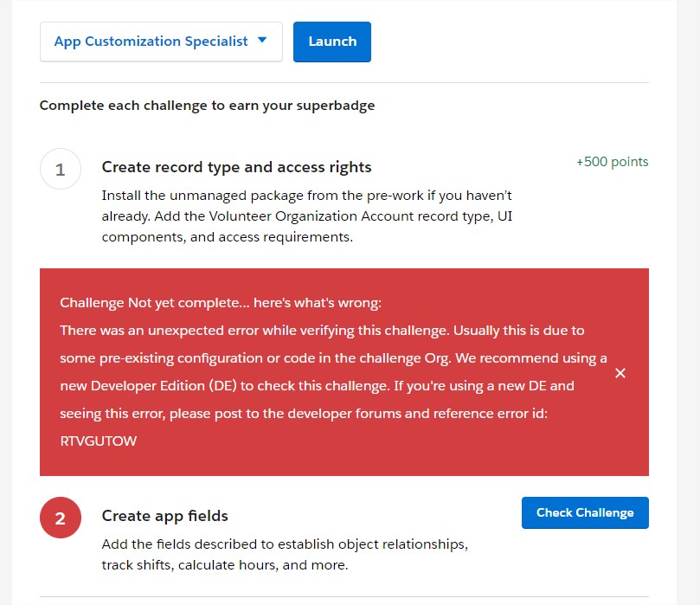Click the Complete each challenge instruction text
This screenshot has height=605, width=700.
[207, 106]
